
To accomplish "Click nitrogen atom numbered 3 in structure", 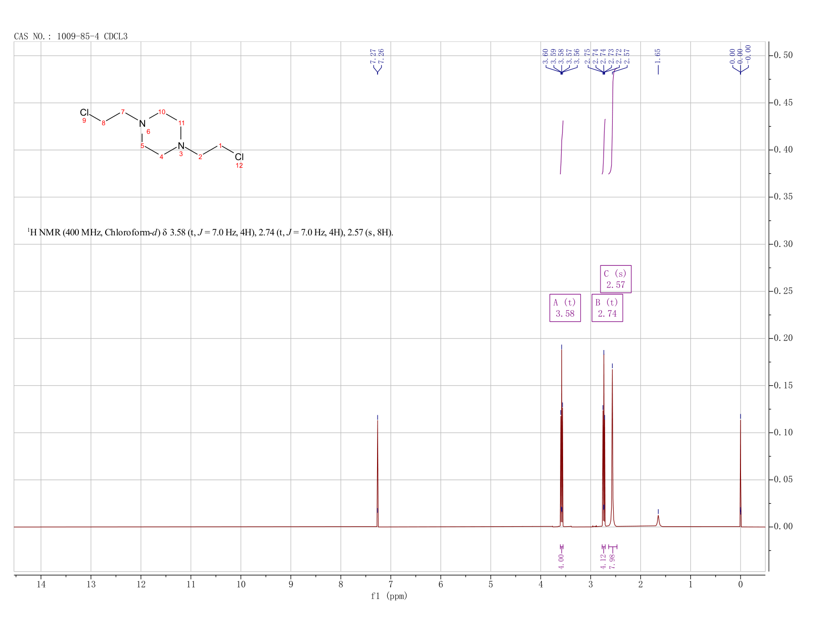I will (x=181, y=146).
